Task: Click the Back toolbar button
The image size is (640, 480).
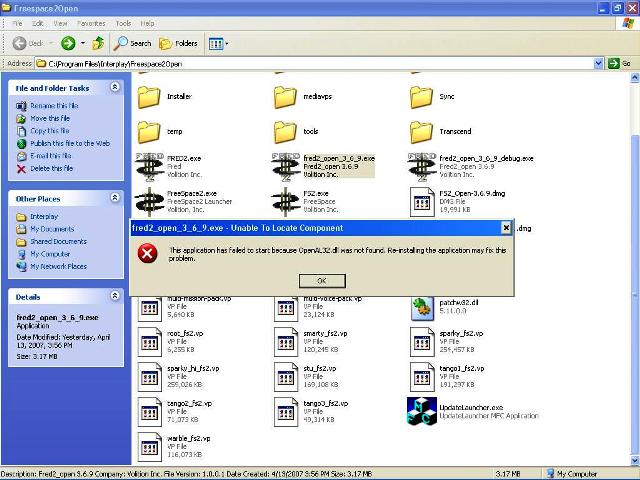Action: (27, 43)
